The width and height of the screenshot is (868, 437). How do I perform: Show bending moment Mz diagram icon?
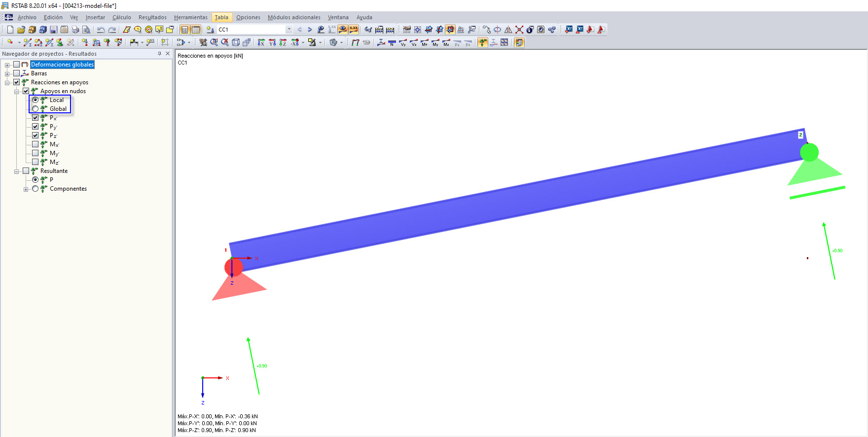[x=446, y=43]
